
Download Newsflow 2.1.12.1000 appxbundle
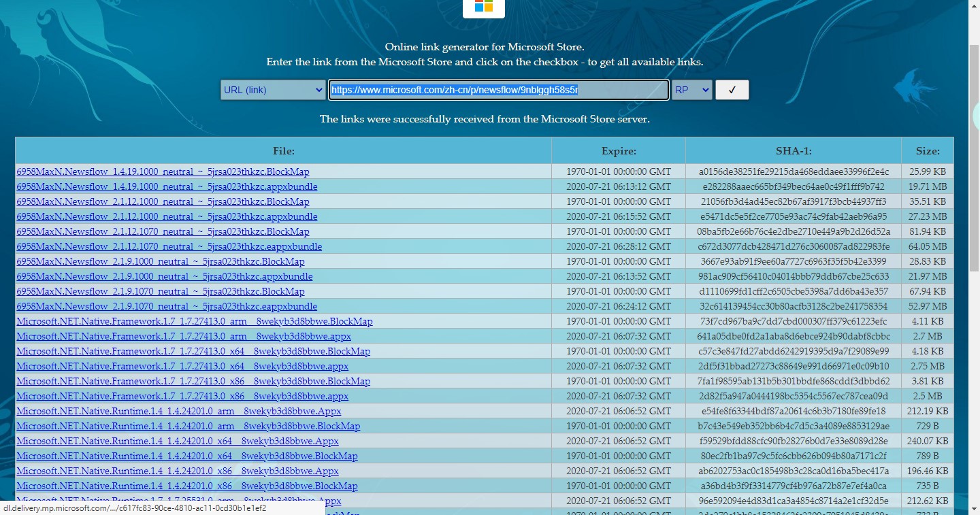[x=167, y=216]
